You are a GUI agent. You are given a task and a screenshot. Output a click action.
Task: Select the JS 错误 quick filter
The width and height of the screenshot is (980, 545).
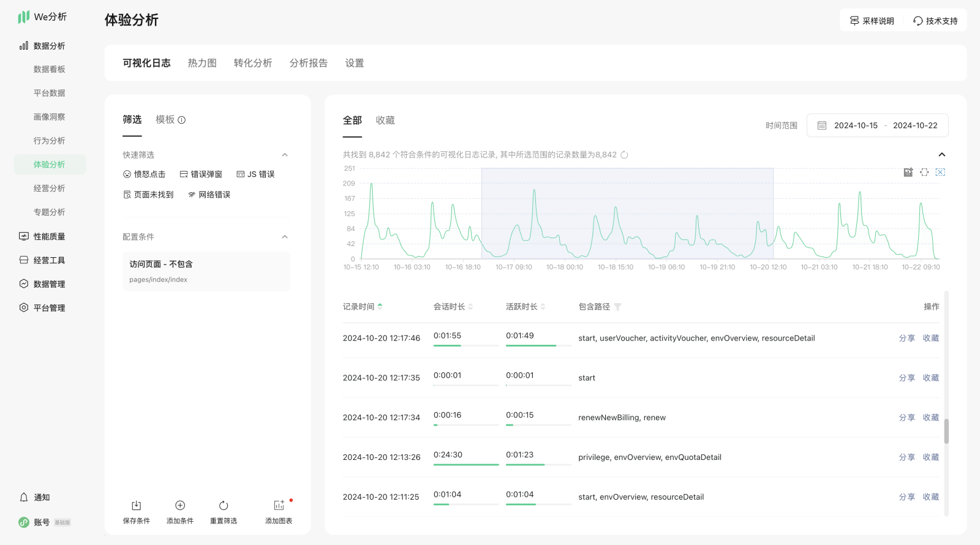click(255, 175)
